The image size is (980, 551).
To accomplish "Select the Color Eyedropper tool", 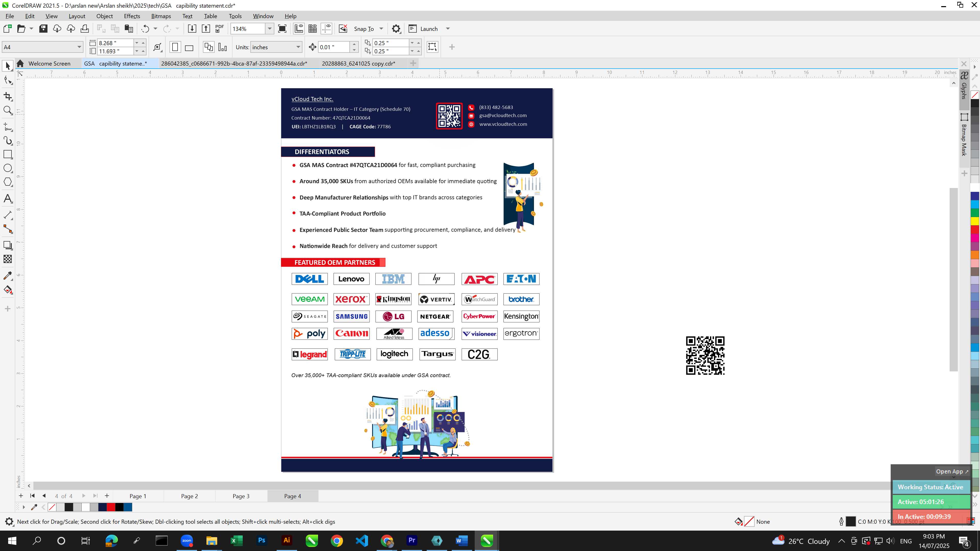I will tap(8, 276).
